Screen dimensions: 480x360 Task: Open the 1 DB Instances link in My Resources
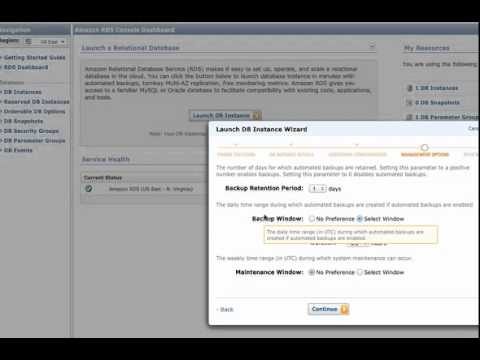click(x=437, y=88)
